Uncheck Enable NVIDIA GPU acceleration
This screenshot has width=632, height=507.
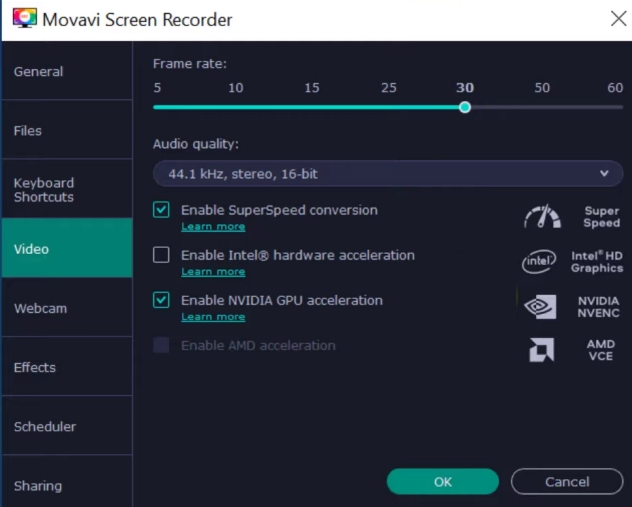coord(161,300)
